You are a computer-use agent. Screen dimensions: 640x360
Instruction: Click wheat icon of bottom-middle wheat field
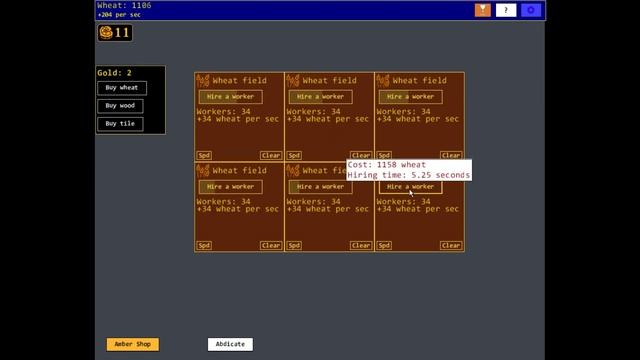[293, 171]
